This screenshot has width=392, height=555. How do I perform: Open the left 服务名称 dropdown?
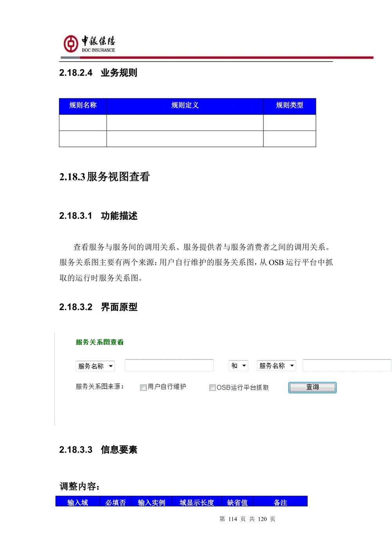95,366
